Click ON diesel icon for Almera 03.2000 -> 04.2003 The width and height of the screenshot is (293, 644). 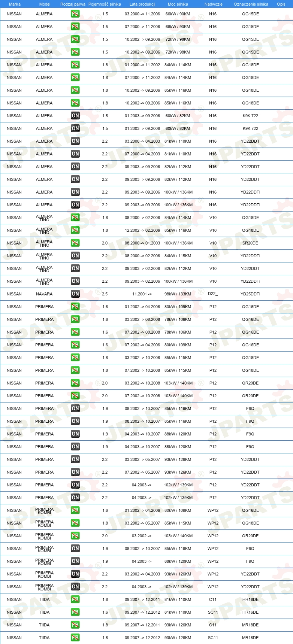[x=75, y=141]
